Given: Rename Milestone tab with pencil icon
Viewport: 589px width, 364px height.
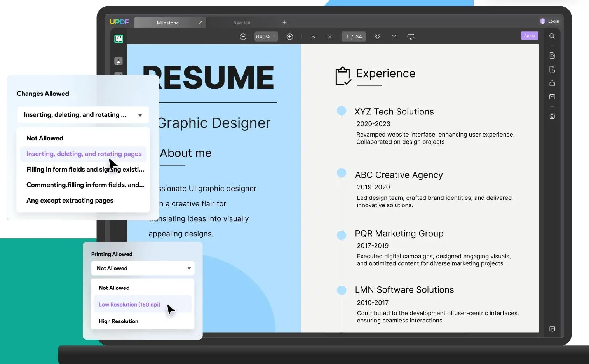Looking at the screenshot, I should pyautogui.click(x=200, y=23).
